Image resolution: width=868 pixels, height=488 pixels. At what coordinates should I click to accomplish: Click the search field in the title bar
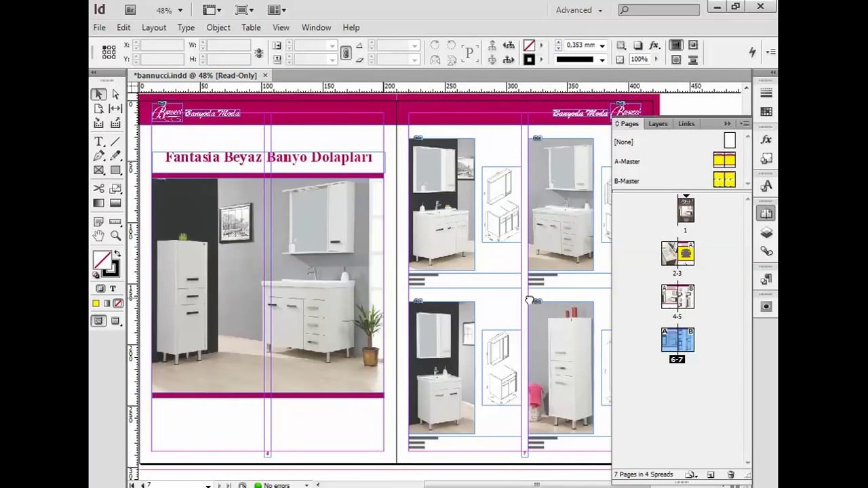tap(658, 10)
